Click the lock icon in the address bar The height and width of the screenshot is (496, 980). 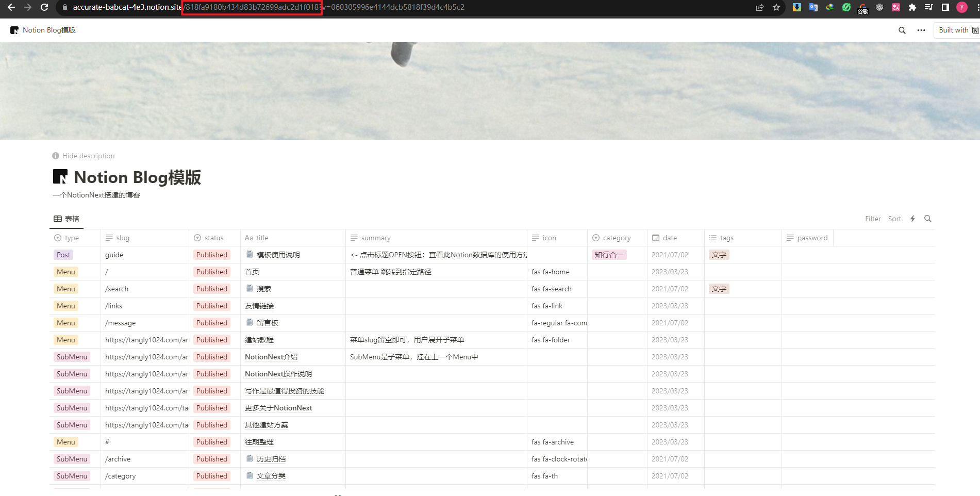[65, 7]
